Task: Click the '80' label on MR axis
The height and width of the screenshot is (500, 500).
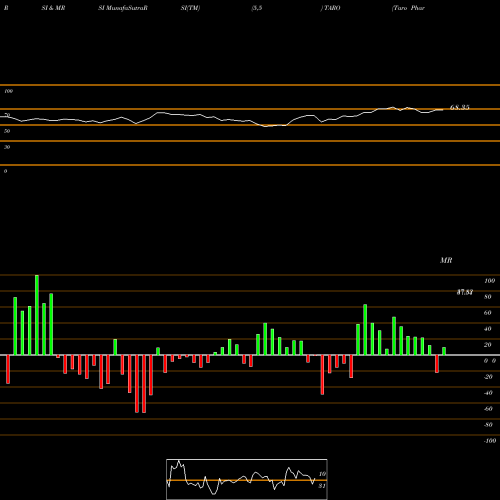Action: click(488, 297)
